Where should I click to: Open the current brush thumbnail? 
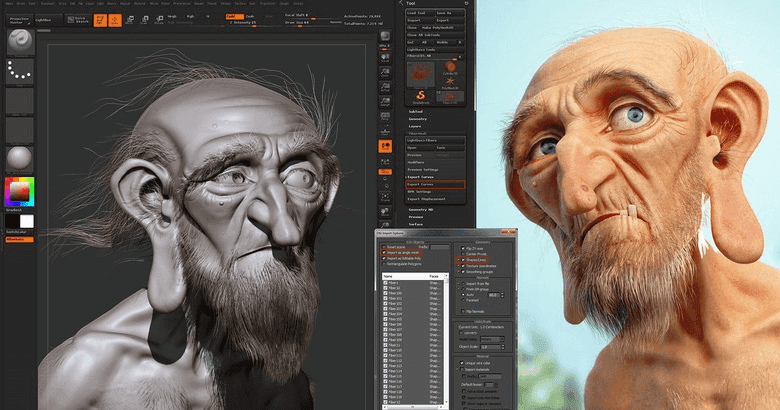tap(20, 40)
